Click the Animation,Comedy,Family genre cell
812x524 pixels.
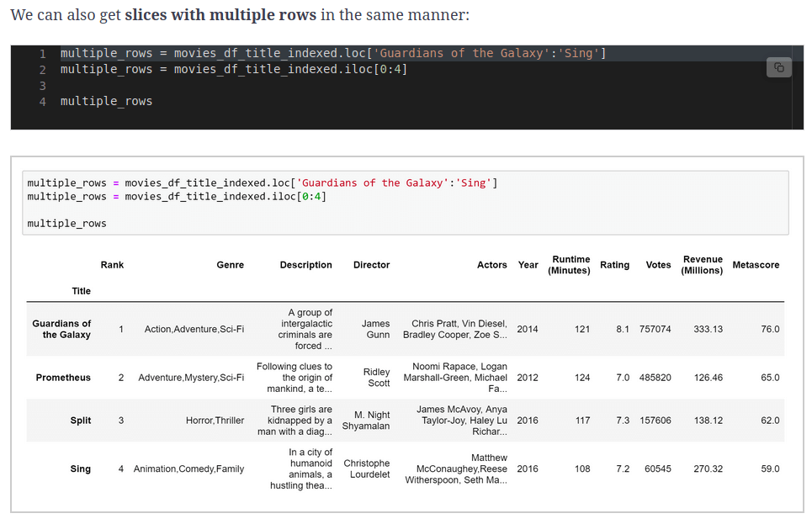click(x=188, y=469)
